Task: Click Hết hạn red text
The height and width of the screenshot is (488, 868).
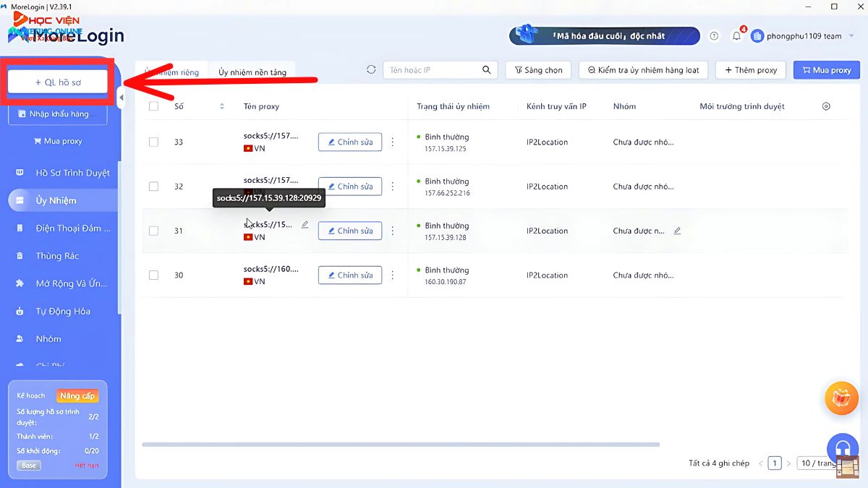Action: click(x=87, y=466)
